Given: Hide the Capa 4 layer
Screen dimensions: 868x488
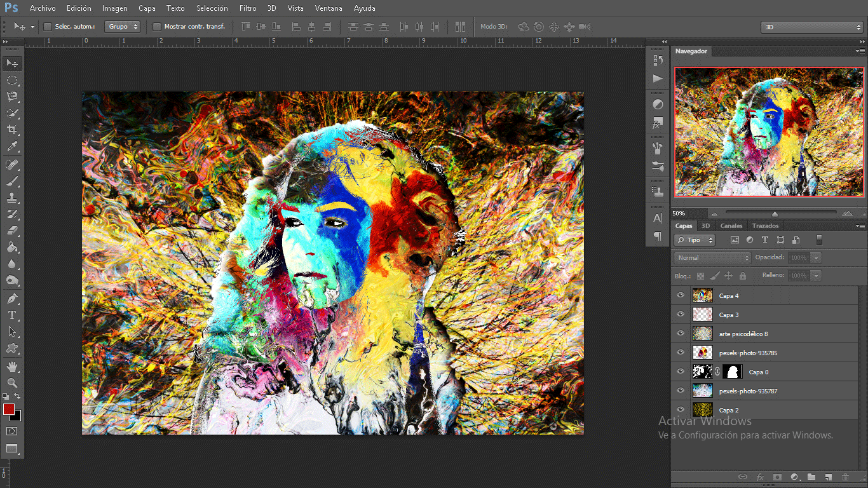Looking at the screenshot, I should pos(681,295).
